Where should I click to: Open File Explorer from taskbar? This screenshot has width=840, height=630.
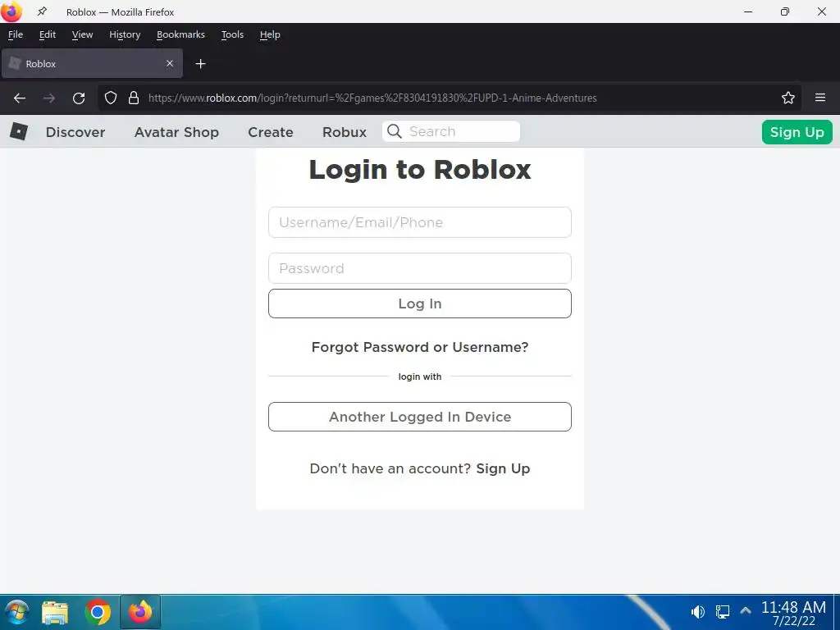[x=55, y=612]
